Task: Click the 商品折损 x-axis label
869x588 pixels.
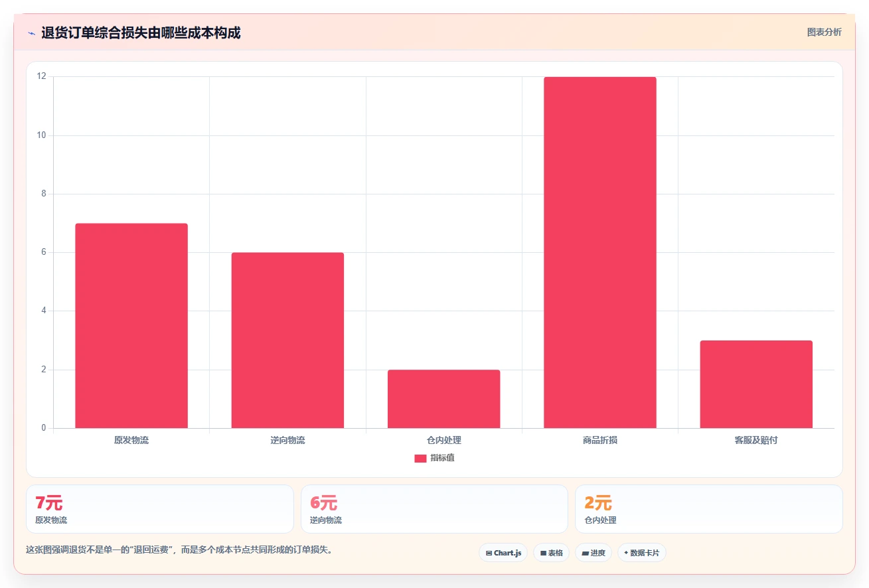Action: [600, 440]
